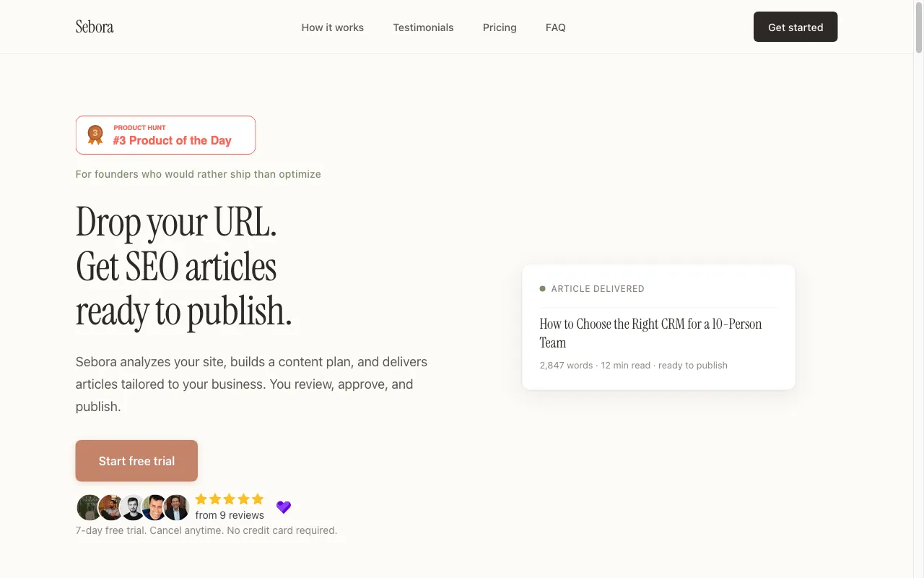Viewport: 924px width, 578px height.
Task: Click the "from 9 reviews" text
Action: (230, 515)
